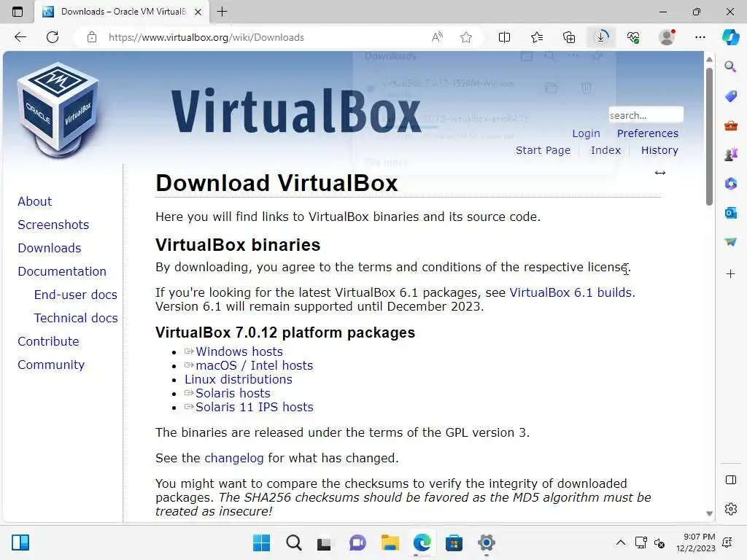View page History

coord(659,150)
